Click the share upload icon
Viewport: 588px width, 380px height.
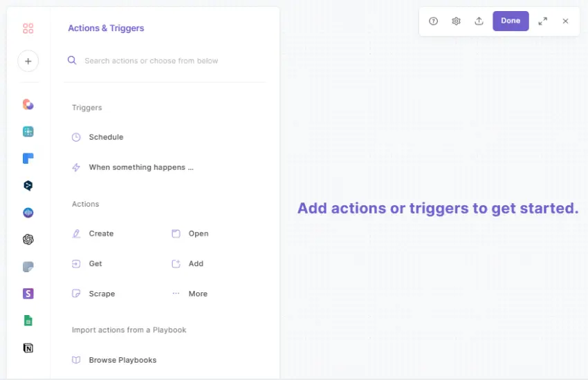[x=479, y=21]
